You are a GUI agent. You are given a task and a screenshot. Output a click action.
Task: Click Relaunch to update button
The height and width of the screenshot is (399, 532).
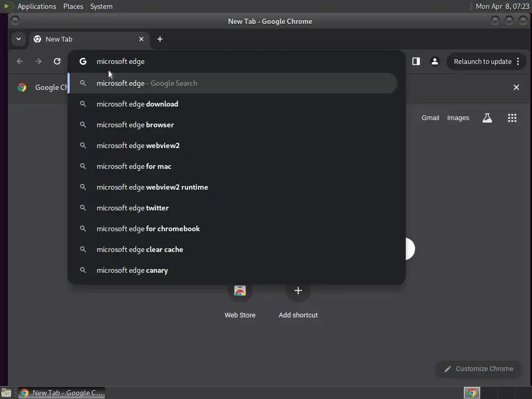(x=482, y=61)
